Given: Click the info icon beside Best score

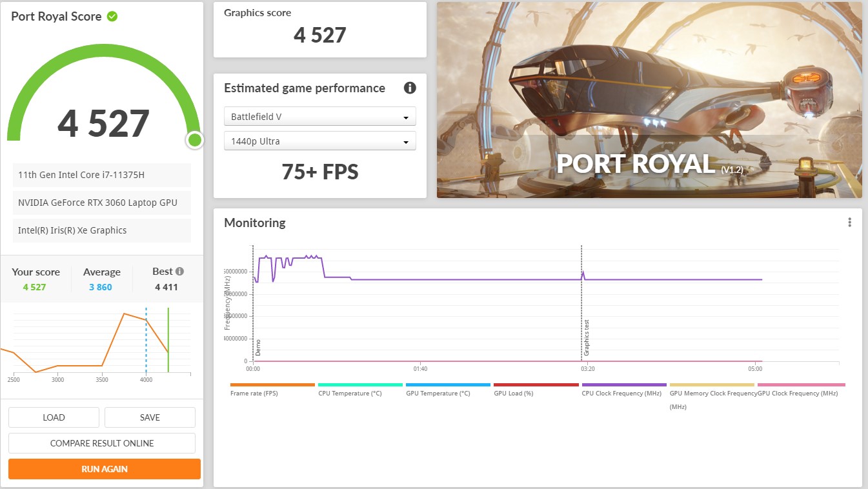Looking at the screenshot, I should (x=179, y=272).
